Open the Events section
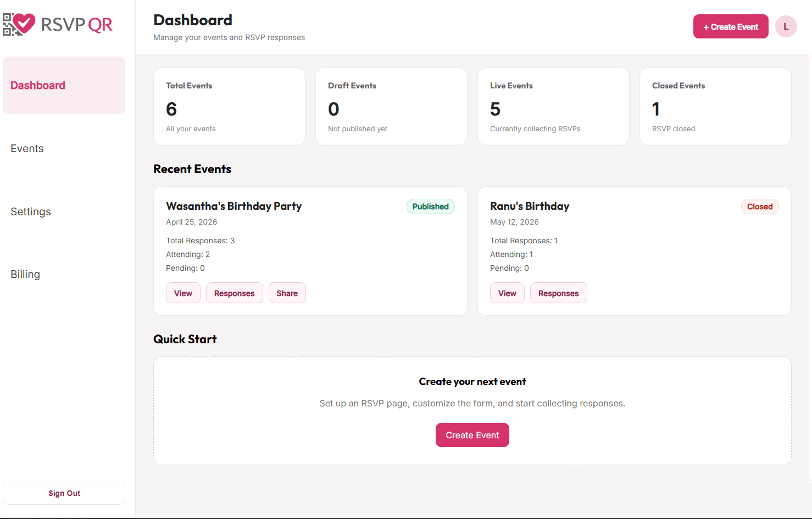Image resolution: width=812 pixels, height=519 pixels. point(27,148)
